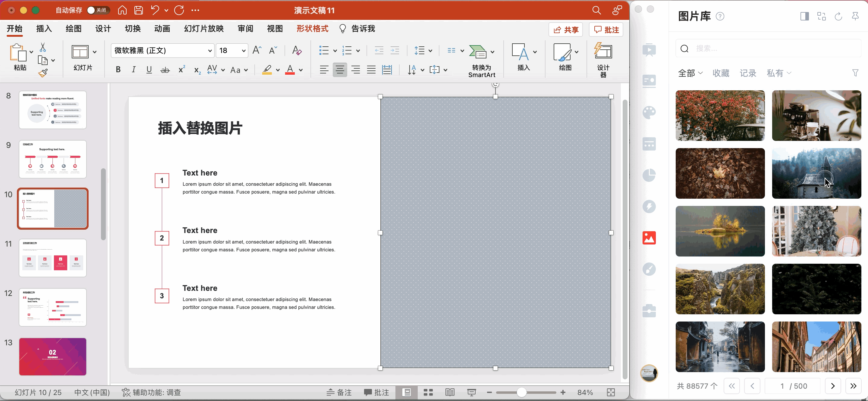Viewport: 868px width, 401px height.
Task: Toggle underline formatting
Action: pos(149,70)
